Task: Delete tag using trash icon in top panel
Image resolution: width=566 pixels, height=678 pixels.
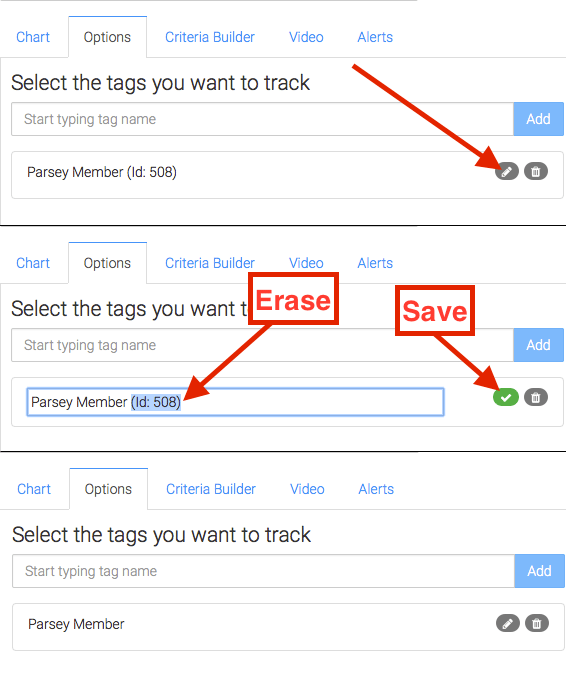Action: tap(536, 172)
